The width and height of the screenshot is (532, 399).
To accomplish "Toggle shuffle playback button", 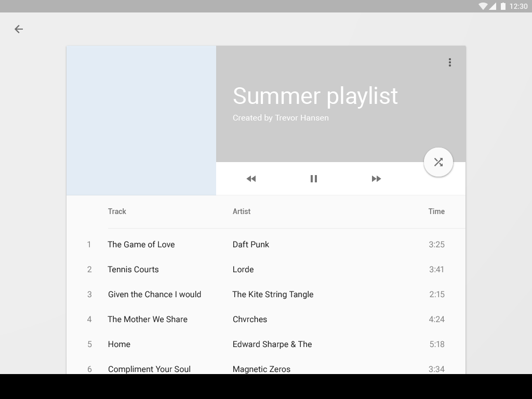I will pyautogui.click(x=438, y=162).
